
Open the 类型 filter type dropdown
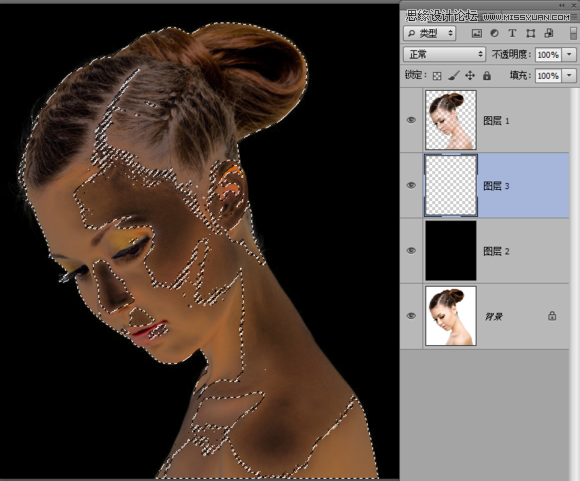pyautogui.click(x=429, y=33)
